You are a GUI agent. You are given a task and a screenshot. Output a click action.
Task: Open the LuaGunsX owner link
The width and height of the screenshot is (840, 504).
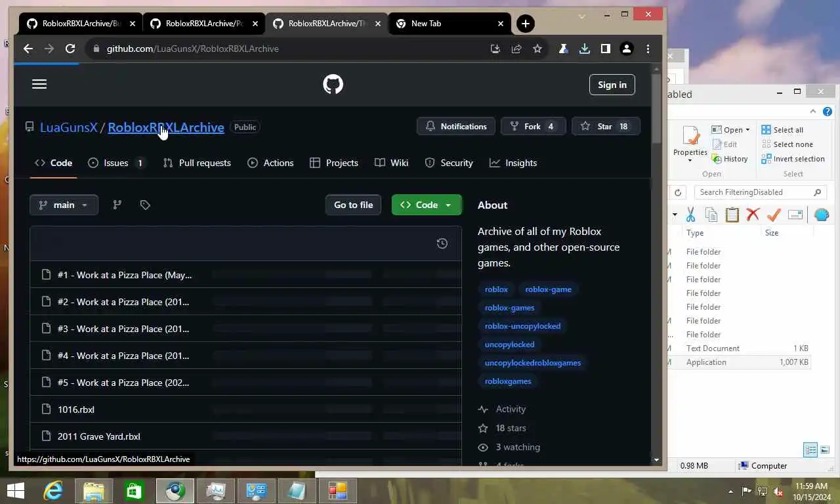[x=68, y=127]
